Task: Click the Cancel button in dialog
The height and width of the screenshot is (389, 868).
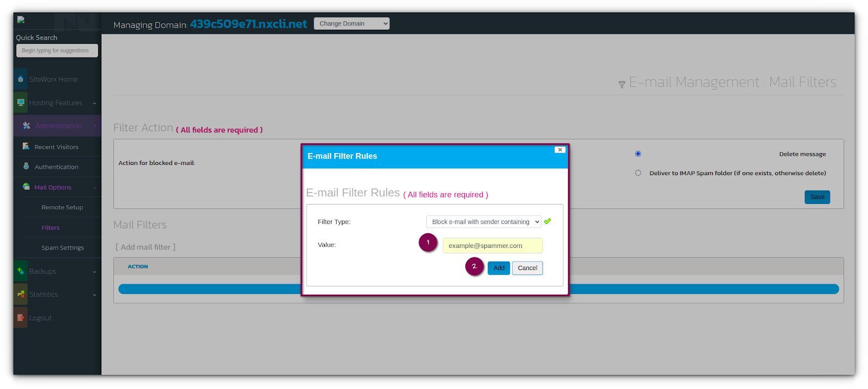Action: [x=527, y=268]
